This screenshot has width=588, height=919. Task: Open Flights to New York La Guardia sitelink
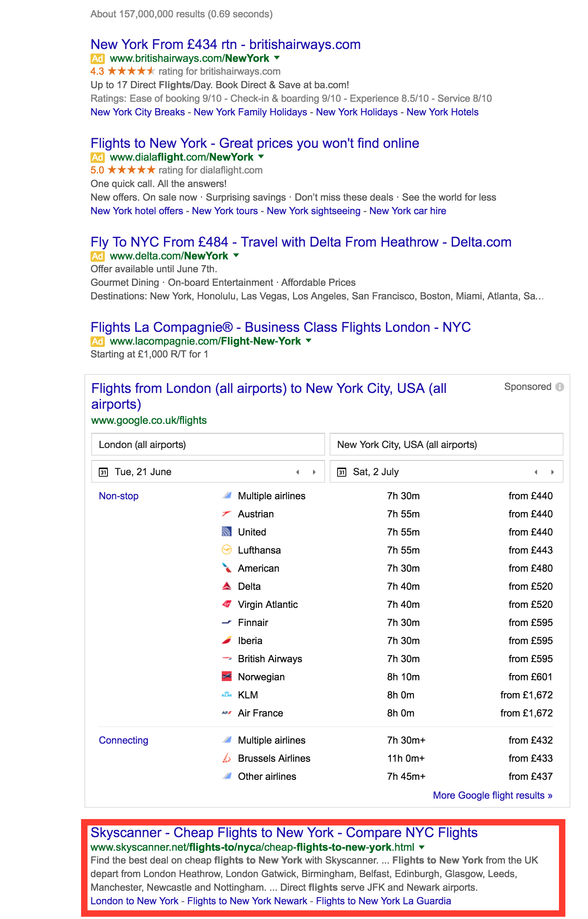point(383,901)
